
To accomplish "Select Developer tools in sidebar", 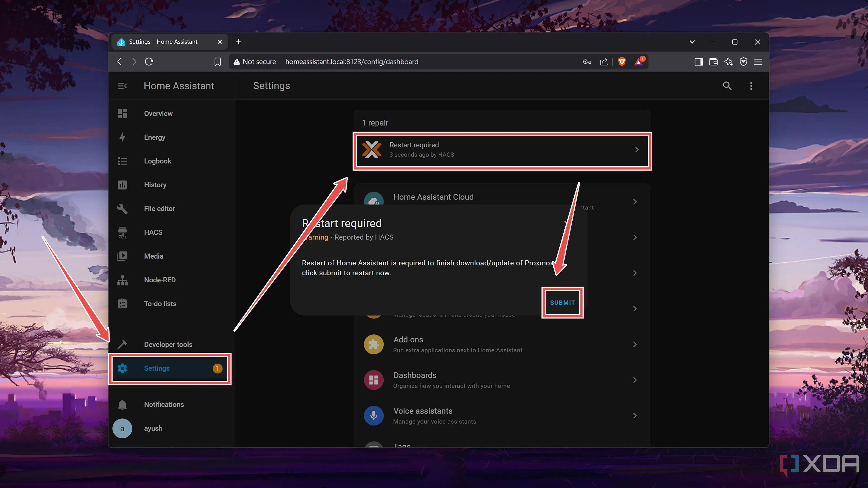I will click(168, 344).
